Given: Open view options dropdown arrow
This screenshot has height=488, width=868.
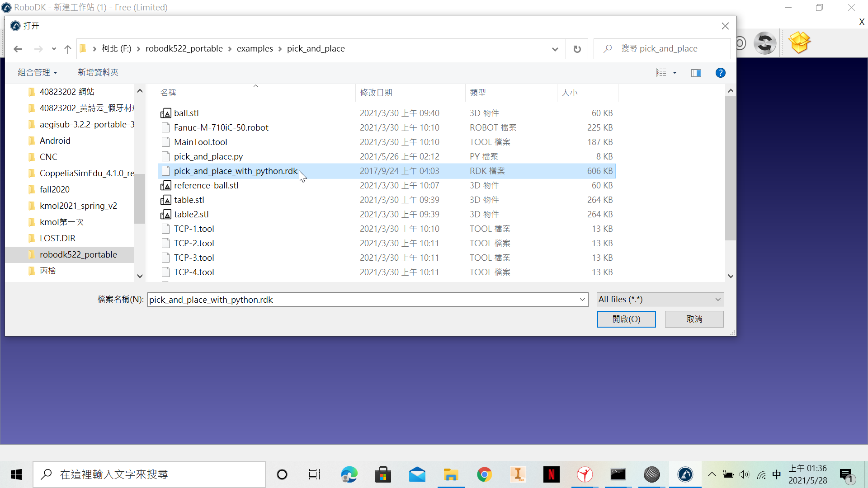Looking at the screenshot, I should pos(675,73).
